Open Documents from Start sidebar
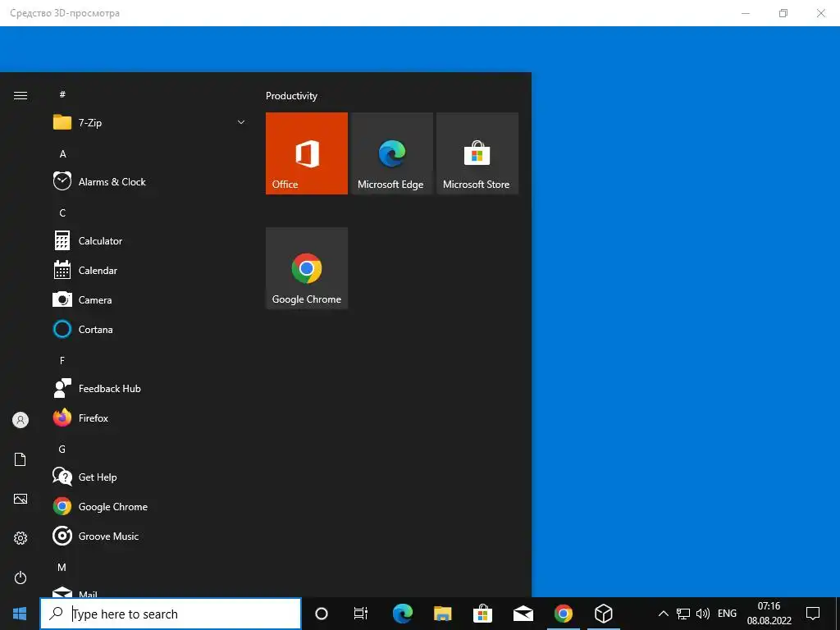The image size is (840, 630). tap(21, 459)
